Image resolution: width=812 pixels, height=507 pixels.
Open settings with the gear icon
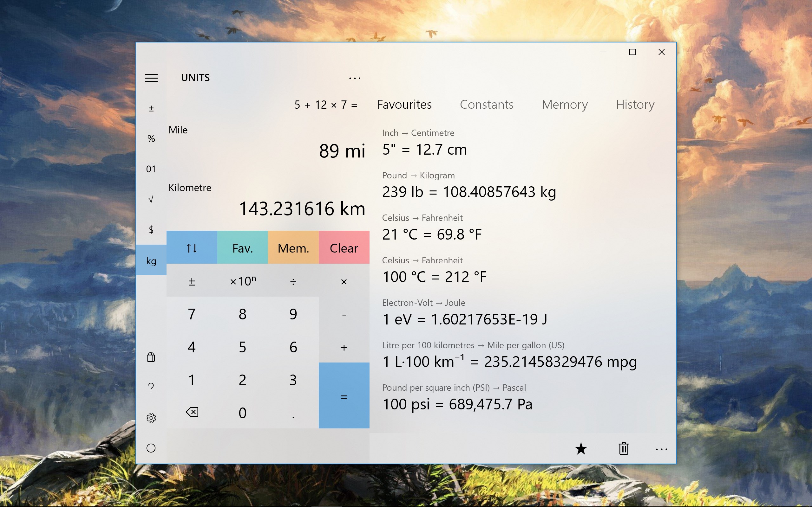[x=151, y=417]
